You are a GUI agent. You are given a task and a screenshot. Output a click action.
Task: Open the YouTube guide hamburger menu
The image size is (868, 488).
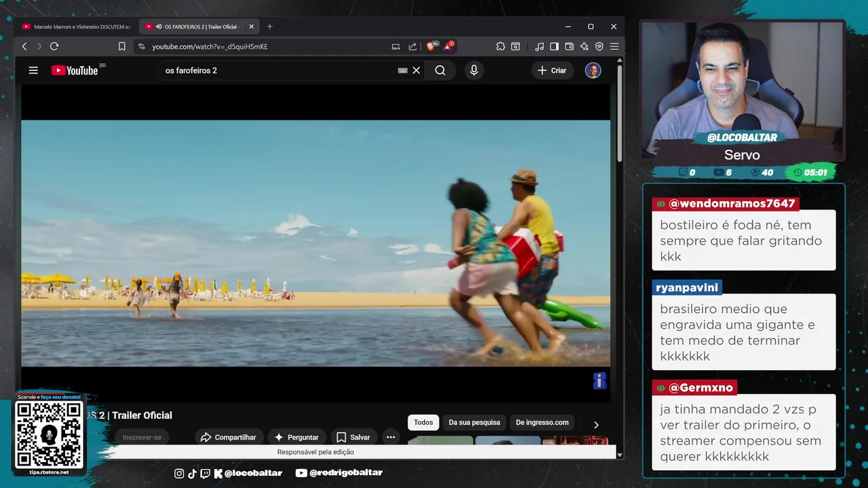(33, 70)
